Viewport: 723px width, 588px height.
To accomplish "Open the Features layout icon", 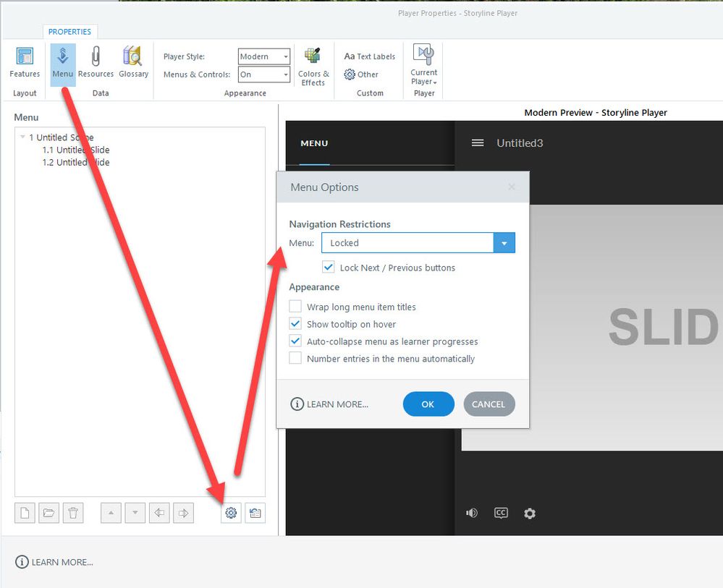I will (x=25, y=62).
